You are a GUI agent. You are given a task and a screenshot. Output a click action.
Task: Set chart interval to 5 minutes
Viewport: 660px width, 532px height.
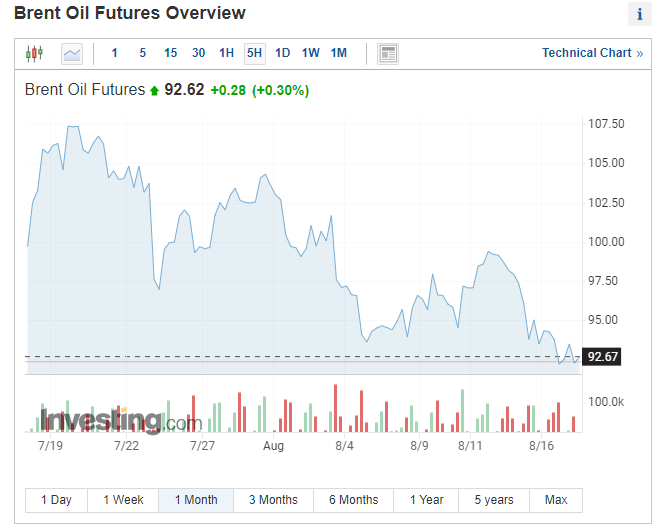142,53
